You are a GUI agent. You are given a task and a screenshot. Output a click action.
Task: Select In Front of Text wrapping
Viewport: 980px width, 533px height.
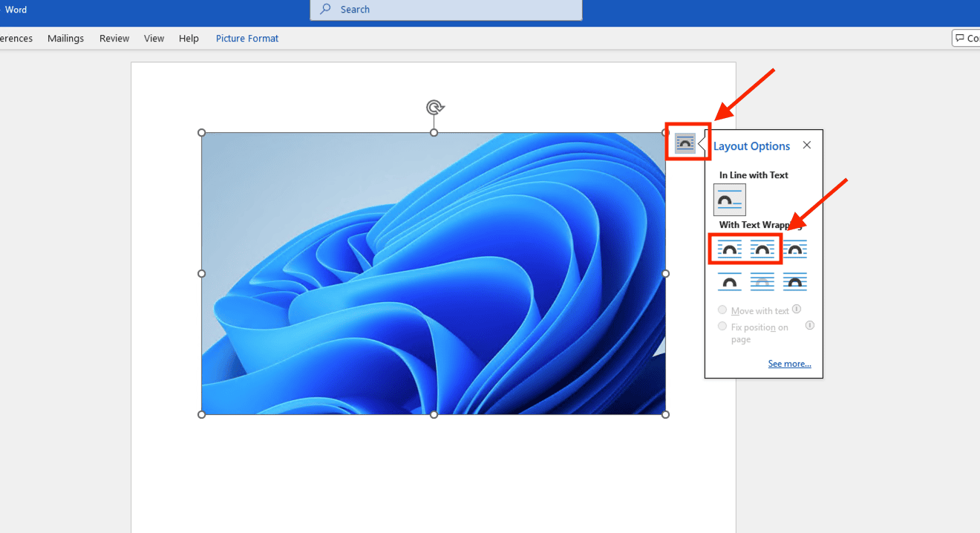[x=795, y=282]
